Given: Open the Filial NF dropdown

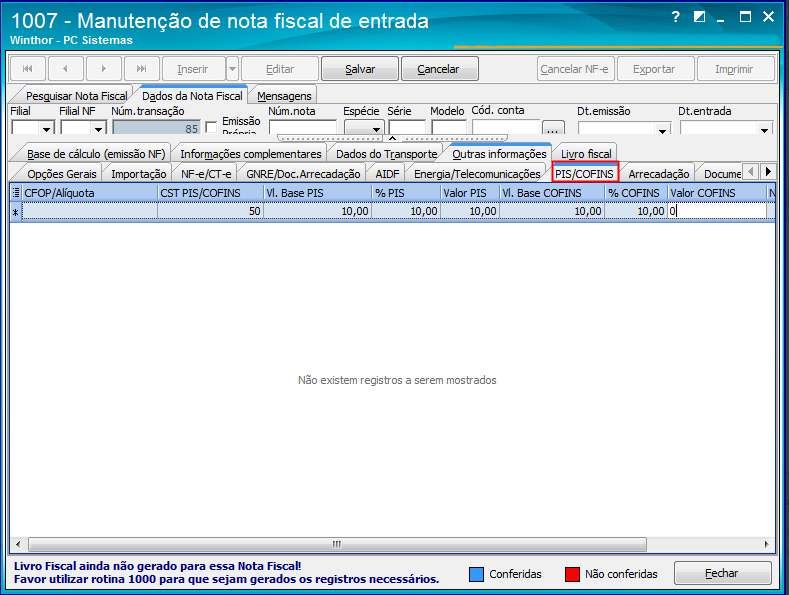Looking at the screenshot, I should click(x=98, y=129).
